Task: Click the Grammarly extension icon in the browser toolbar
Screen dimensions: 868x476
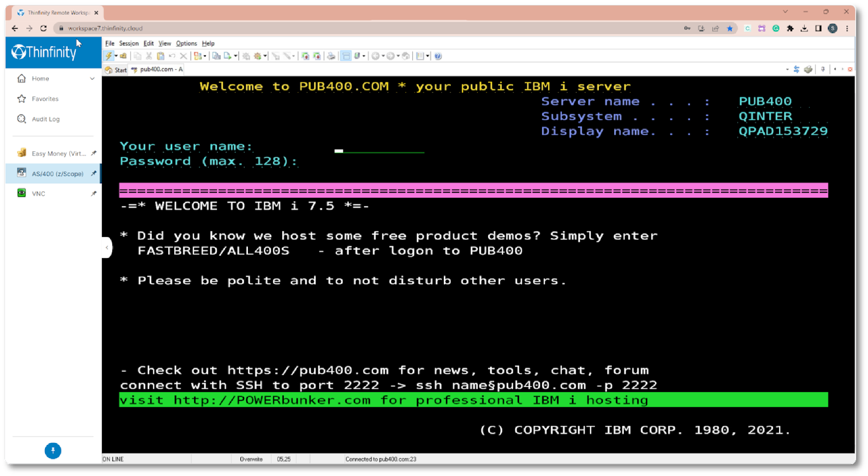Action: (776, 28)
